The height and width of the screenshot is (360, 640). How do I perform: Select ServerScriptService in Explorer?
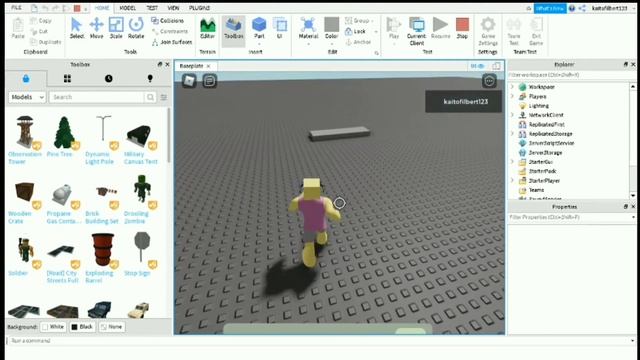coord(551,143)
